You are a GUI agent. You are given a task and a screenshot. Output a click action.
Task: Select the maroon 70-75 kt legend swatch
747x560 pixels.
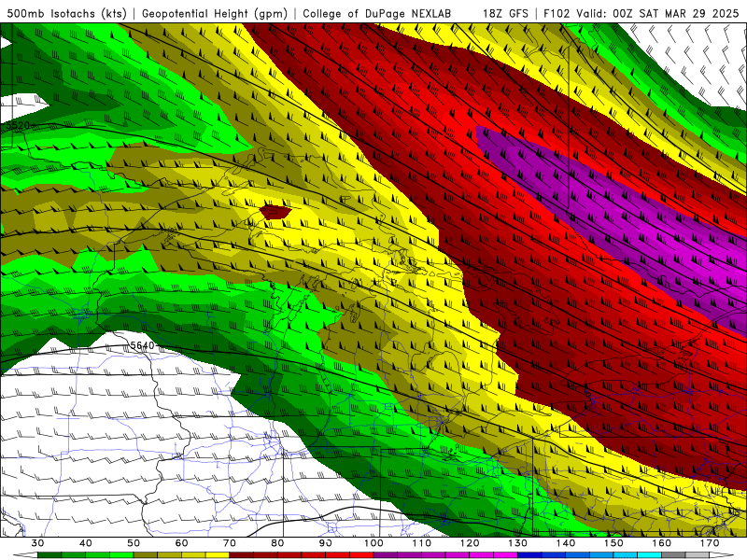[x=242, y=555]
